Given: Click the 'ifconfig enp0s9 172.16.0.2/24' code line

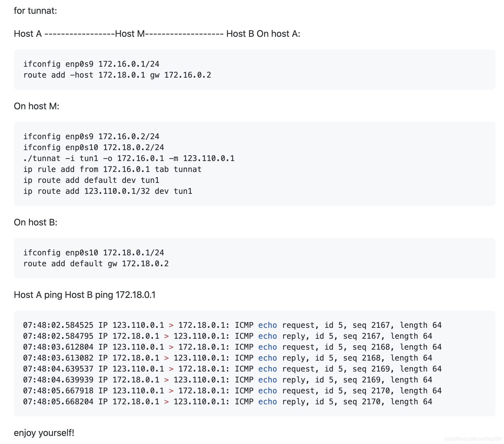Looking at the screenshot, I should click(91, 136).
